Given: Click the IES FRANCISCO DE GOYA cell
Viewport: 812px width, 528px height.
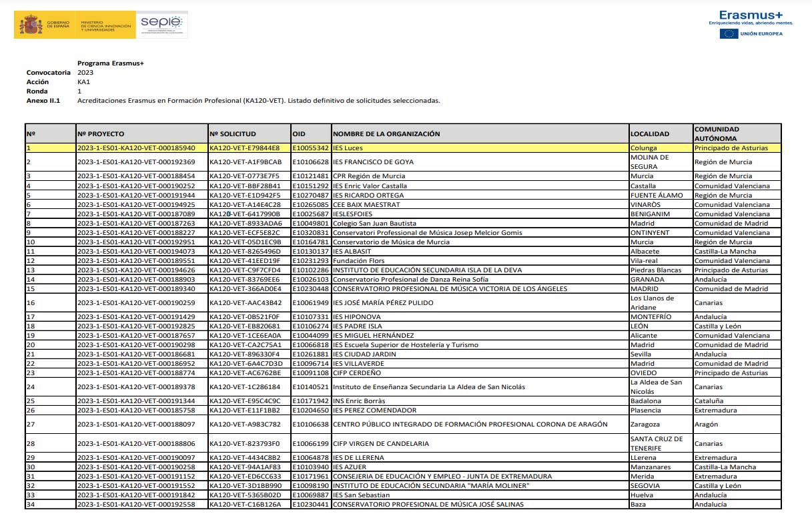Looking at the screenshot, I should (373, 162).
